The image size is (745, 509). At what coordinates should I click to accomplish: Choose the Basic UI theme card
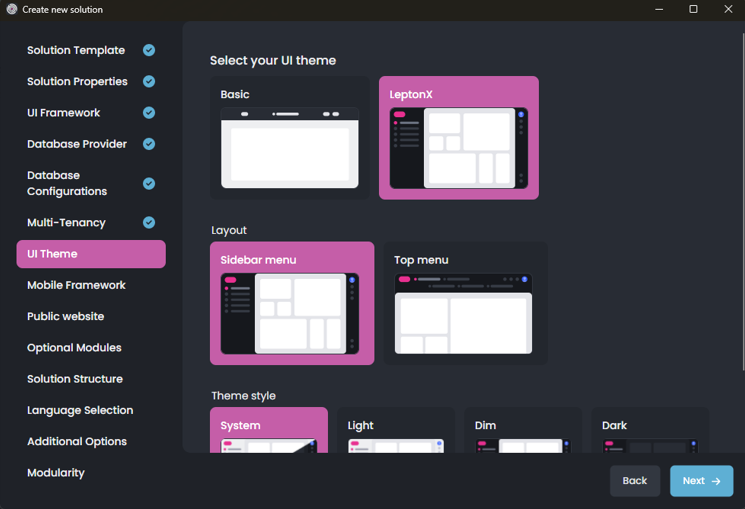pyautogui.click(x=289, y=138)
